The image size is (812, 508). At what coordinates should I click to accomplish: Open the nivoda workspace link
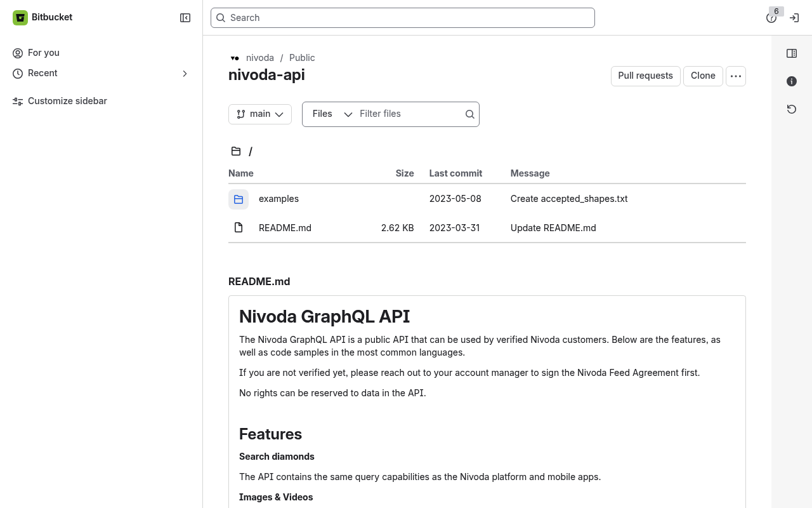[x=260, y=58]
